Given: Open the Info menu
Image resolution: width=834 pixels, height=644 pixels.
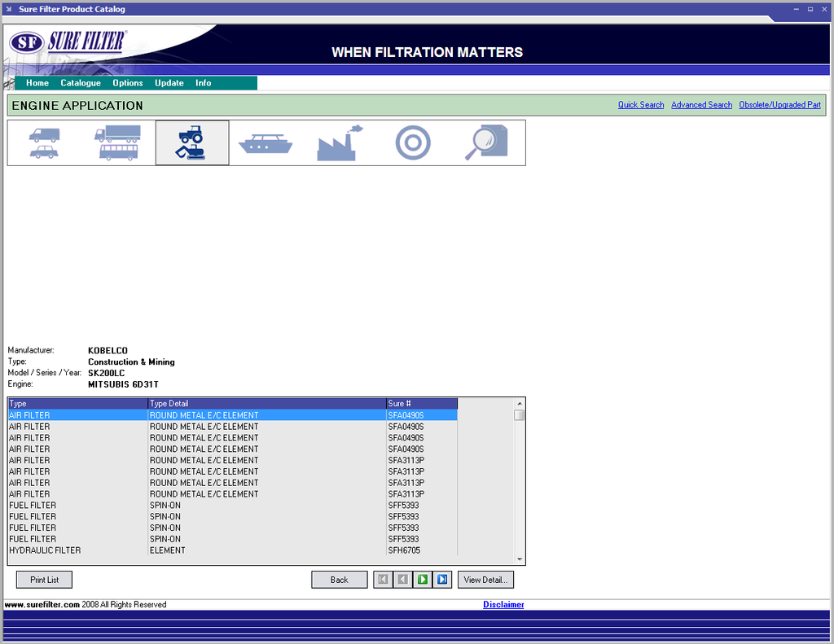Looking at the screenshot, I should click(203, 83).
